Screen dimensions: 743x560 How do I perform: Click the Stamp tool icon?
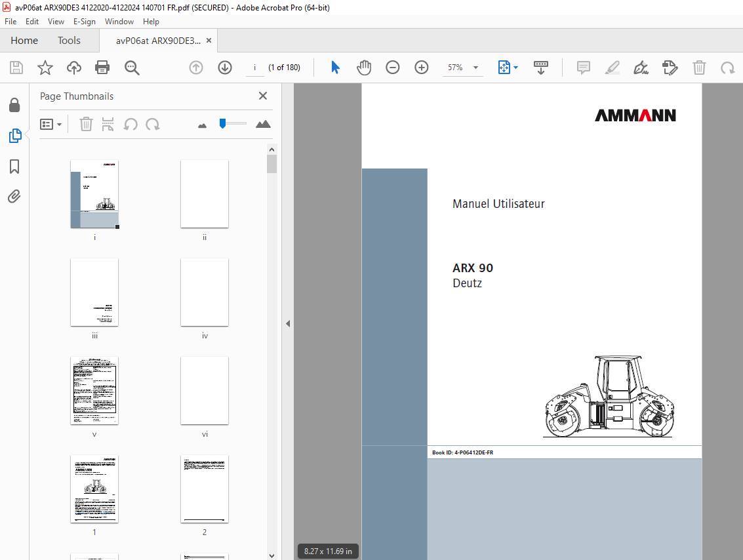(x=670, y=68)
